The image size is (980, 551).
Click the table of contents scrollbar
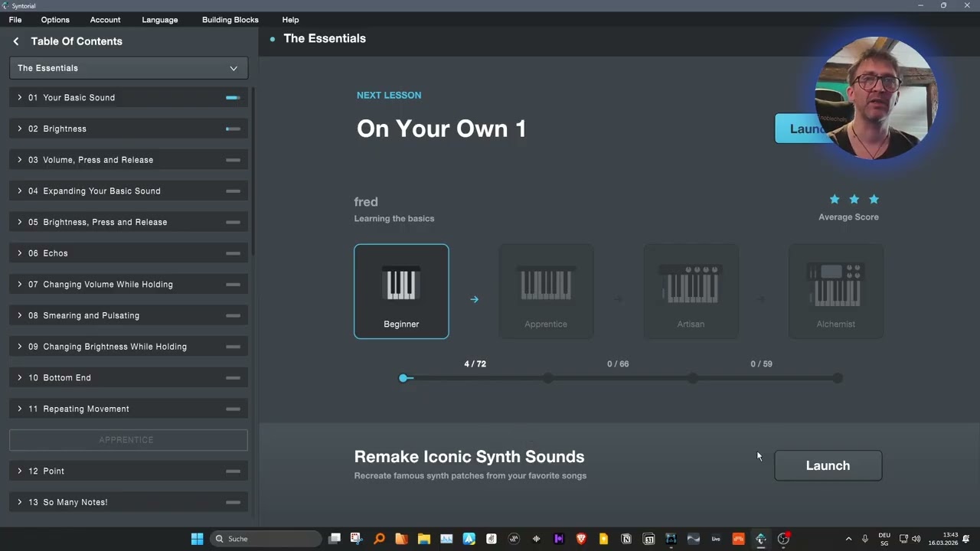pos(253,172)
